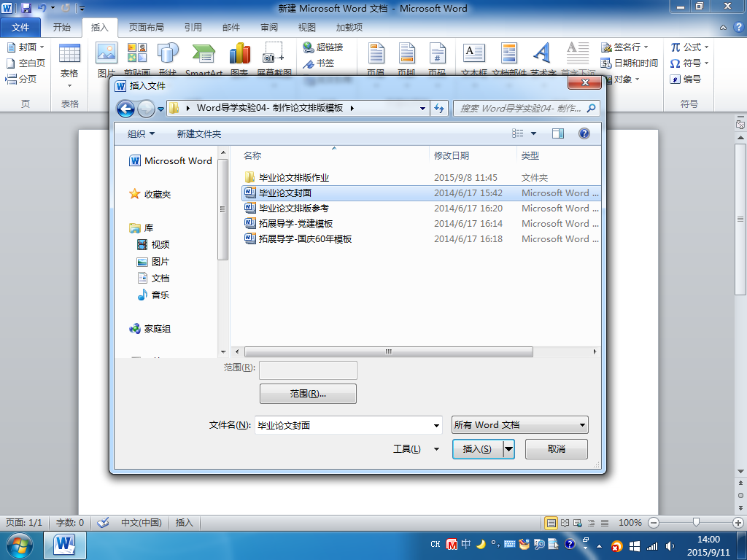The width and height of the screenshot is (747, 560).
Task: Insert WordArt from the ribbon
Action: [542, 52]
